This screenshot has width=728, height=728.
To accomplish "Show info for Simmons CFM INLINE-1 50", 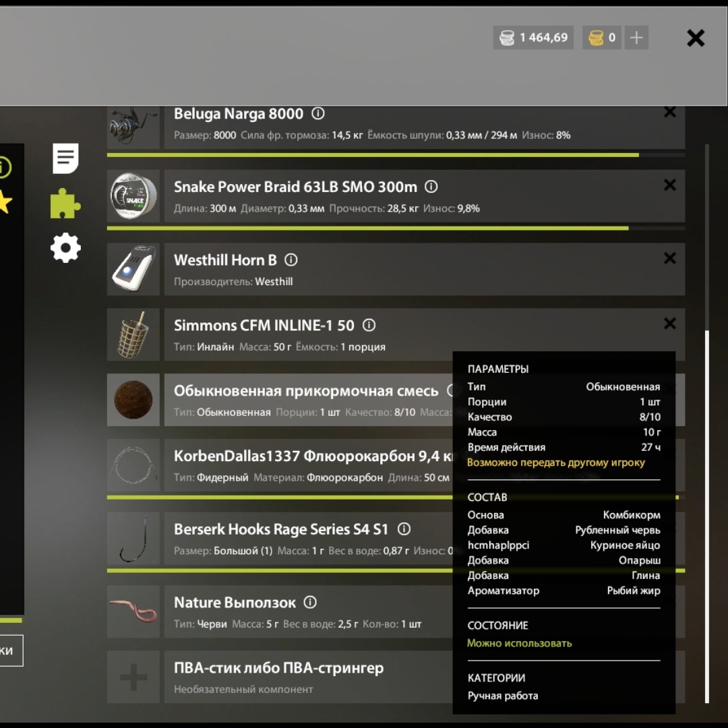I will click(369, 325).
